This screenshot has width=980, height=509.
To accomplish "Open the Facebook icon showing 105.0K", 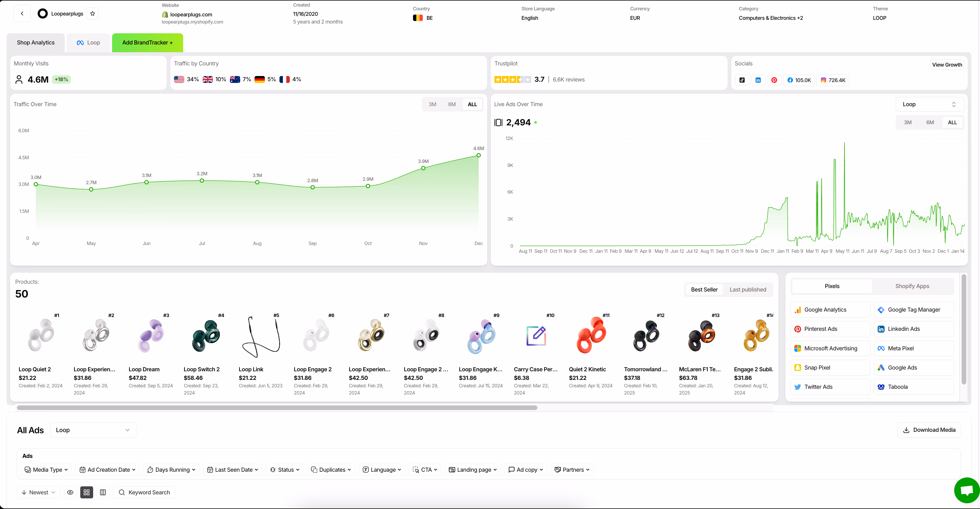I will [x=799, y=80].
